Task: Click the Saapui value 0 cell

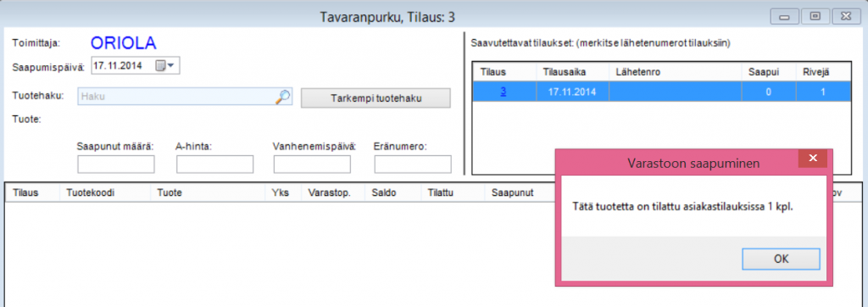Action: [x=768, y=92]
